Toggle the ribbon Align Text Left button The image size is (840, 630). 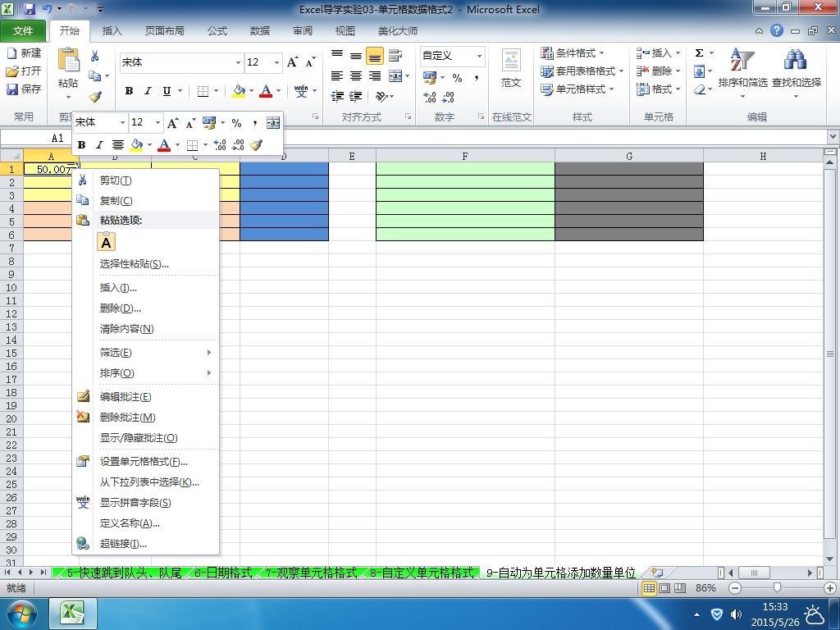pos(336,75)
